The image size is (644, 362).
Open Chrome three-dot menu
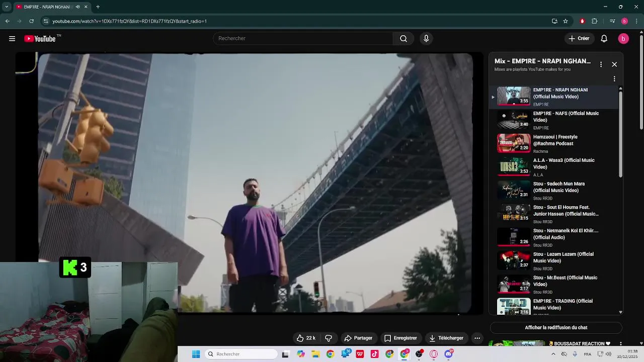(637, 21)
